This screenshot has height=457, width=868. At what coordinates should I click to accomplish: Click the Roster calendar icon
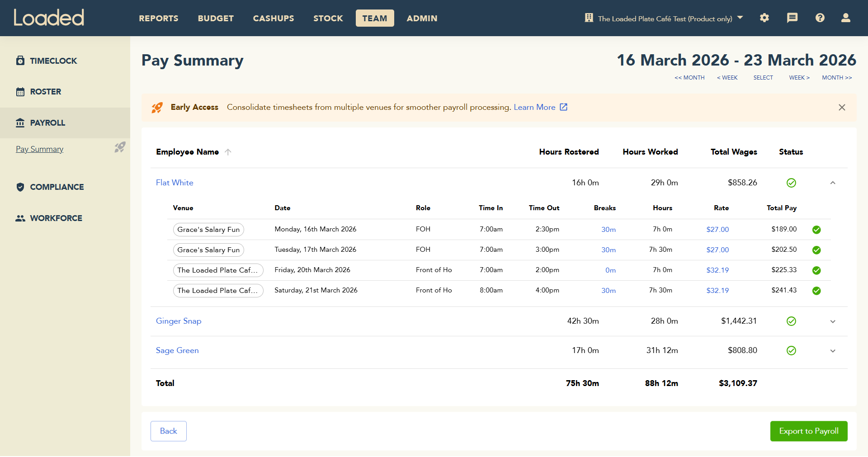coord(20,92)
